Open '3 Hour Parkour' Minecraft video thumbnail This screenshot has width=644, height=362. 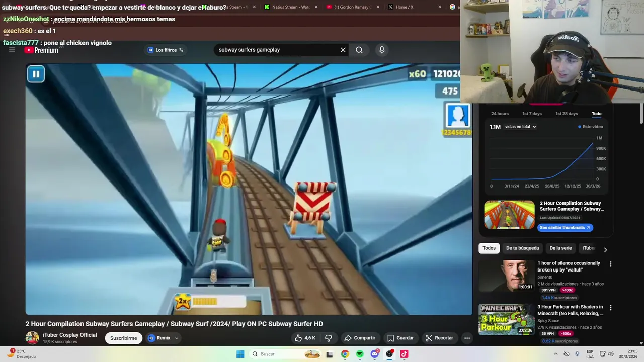(506, 319)
